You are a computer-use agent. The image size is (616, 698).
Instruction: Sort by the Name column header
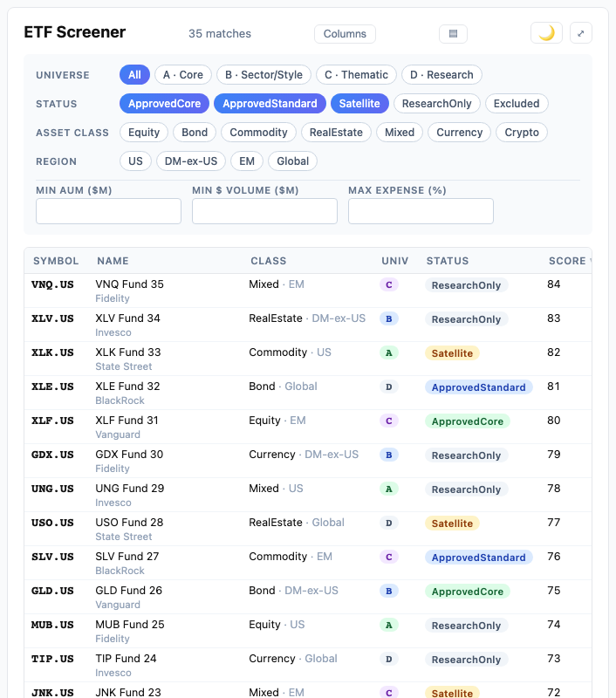pos(113,261)
